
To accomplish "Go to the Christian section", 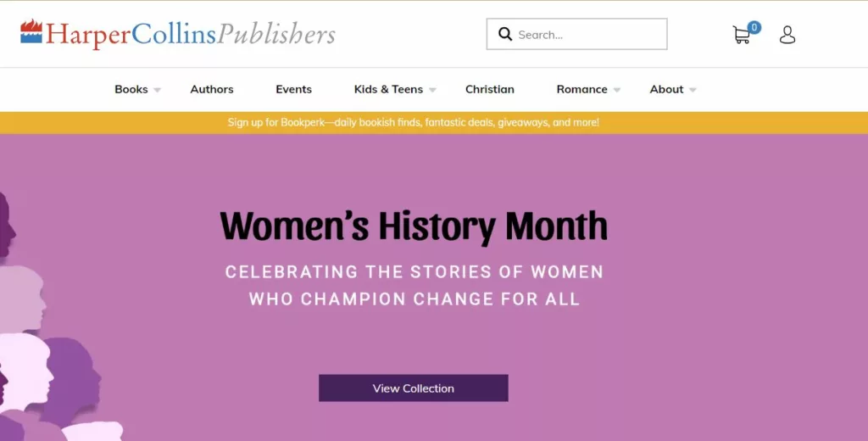I will (489, 89).
